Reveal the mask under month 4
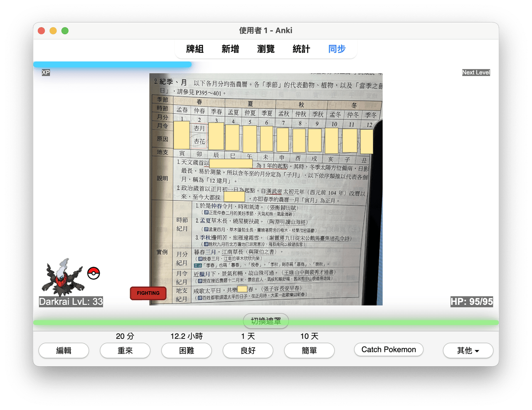 point(232,137)
